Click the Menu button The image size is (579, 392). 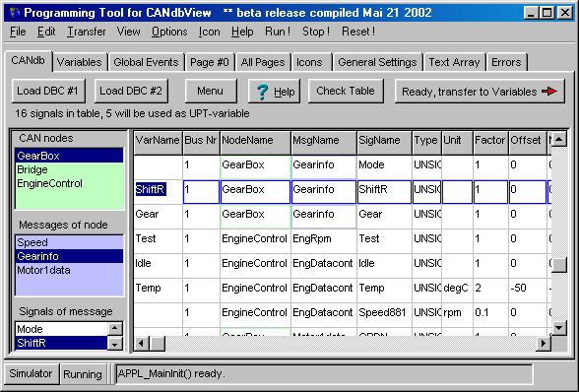(x=211, y=91)
